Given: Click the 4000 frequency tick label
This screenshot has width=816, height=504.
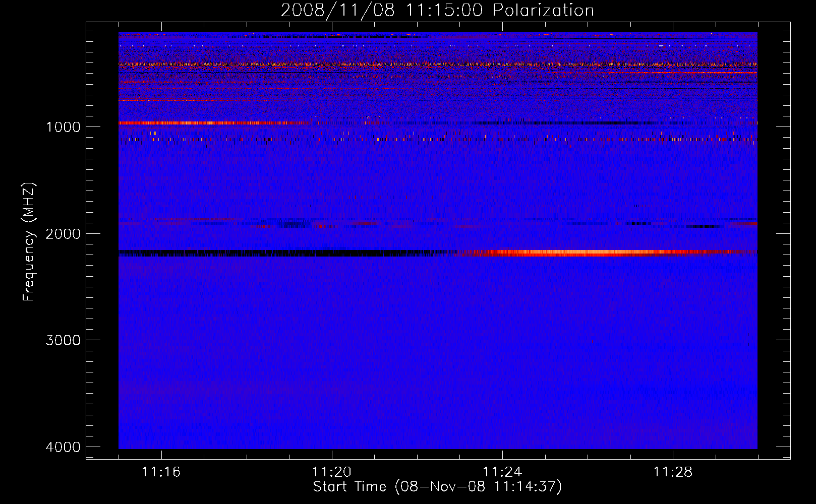Looking at the screenshot, I should pos(63,447).
